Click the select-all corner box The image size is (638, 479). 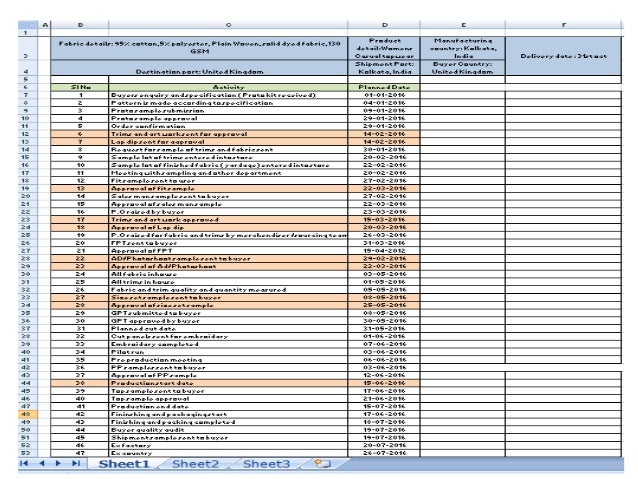(x=28, y=25)
